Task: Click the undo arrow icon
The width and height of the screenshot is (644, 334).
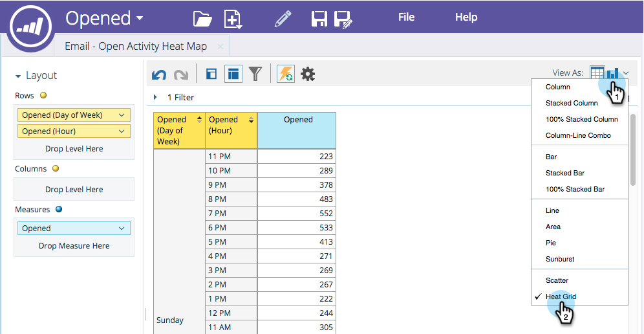Action: [x=158, y=74]
